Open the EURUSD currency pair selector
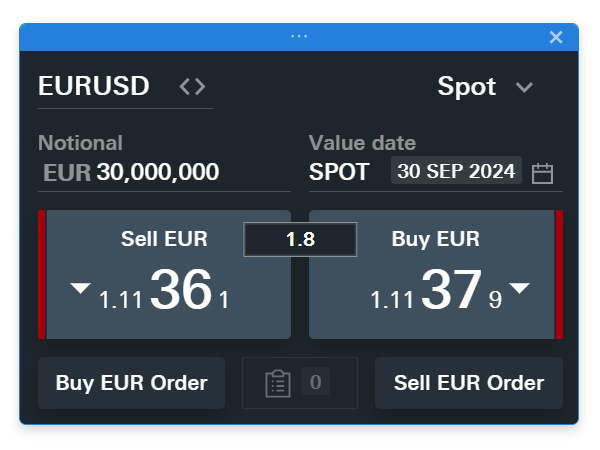The image size is (600, 450). click(x=94, y=87)
